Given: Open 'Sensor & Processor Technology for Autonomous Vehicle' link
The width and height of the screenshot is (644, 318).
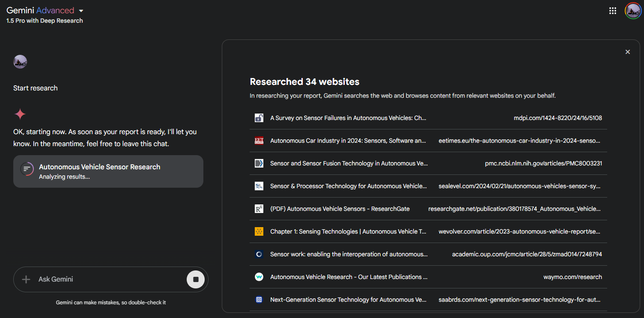Looking at the screenshot, I should [x=349, y=186].
